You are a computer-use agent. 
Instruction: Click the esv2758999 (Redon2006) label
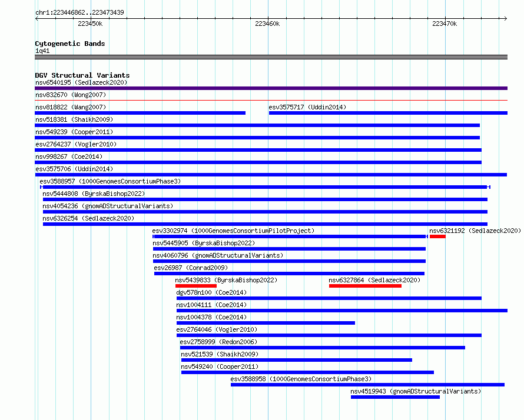218,342
